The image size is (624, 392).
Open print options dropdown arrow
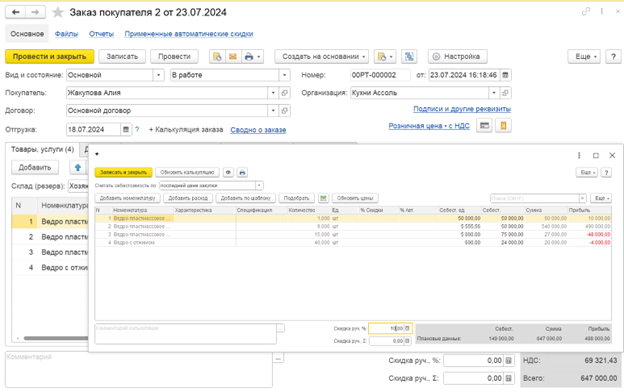tap(259, 57)
